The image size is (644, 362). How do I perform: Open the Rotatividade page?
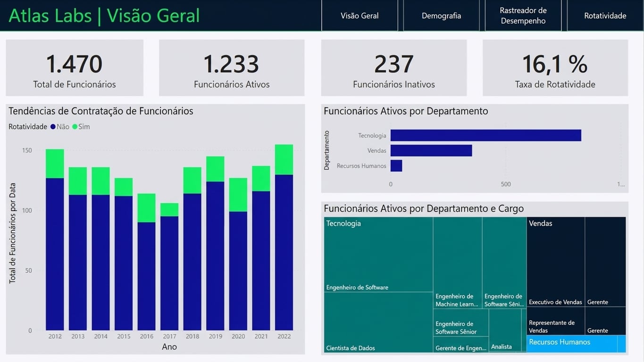(x=605, y=16)
